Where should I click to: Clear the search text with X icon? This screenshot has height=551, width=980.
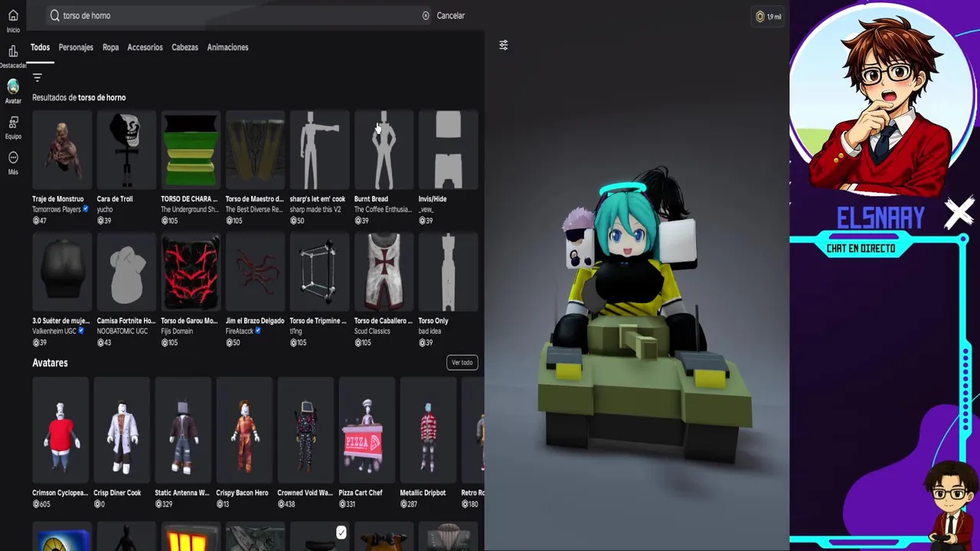[426, 15]
